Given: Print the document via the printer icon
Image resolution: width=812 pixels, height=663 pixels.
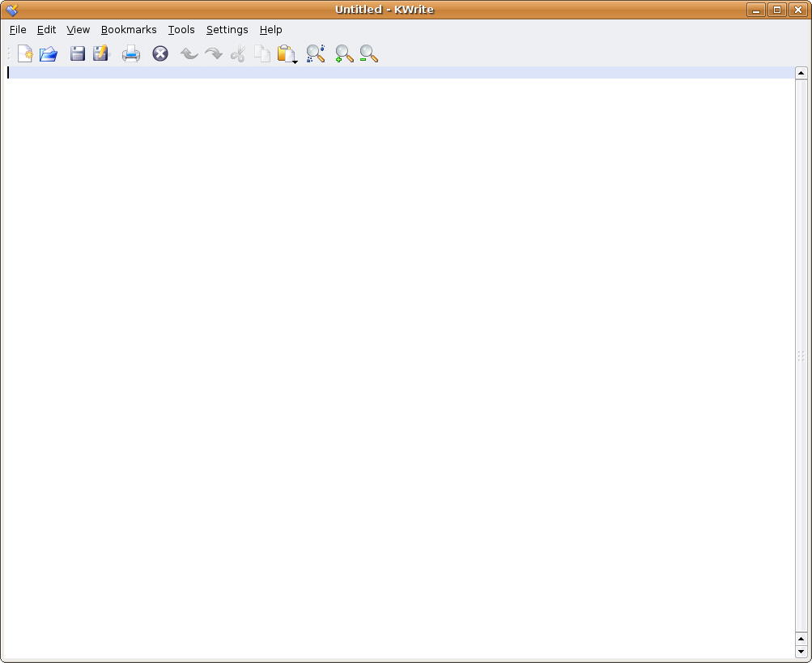Looking at the screenshot, I should [x=131, y=54].
